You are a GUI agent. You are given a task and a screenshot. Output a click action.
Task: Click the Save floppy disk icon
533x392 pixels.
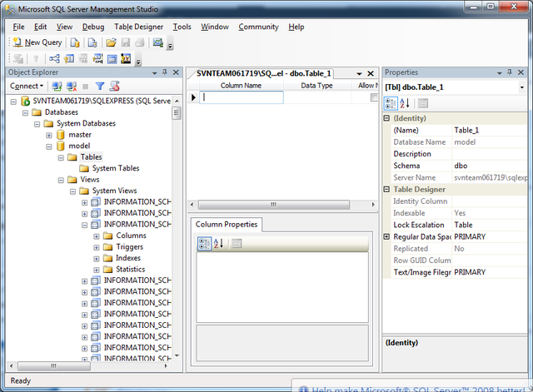126,42
